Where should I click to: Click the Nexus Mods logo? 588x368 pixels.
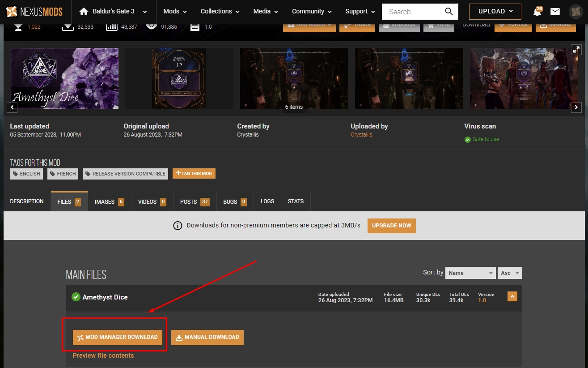(x=34, y=11)
